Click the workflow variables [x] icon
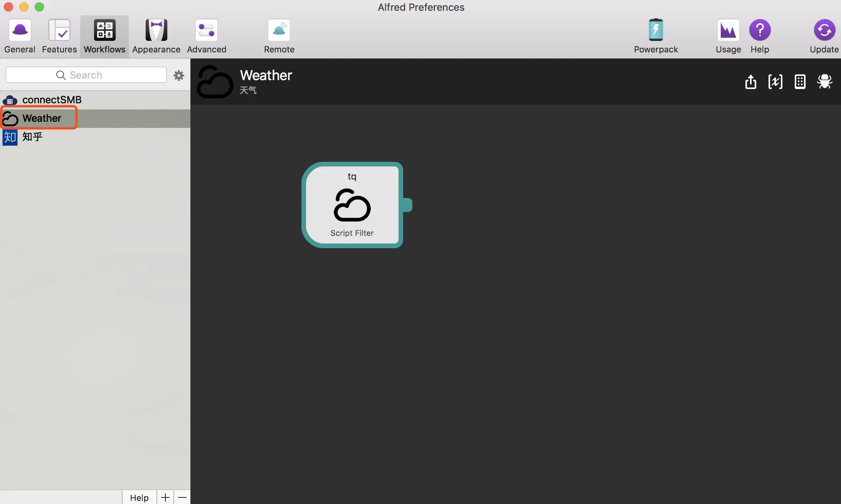 point(775,82)
